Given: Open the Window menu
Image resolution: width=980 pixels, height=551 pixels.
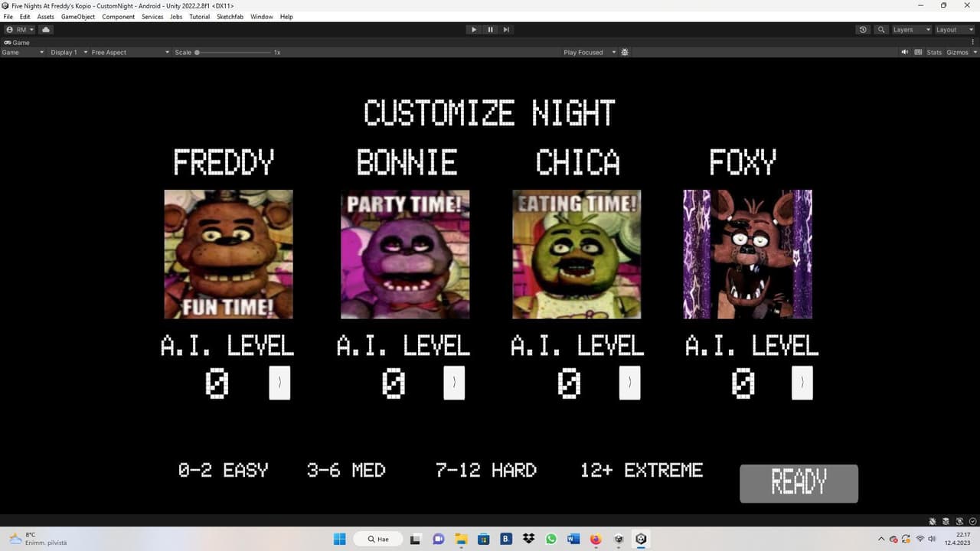Looking at the screenshot, I should (x=262, y=17).
